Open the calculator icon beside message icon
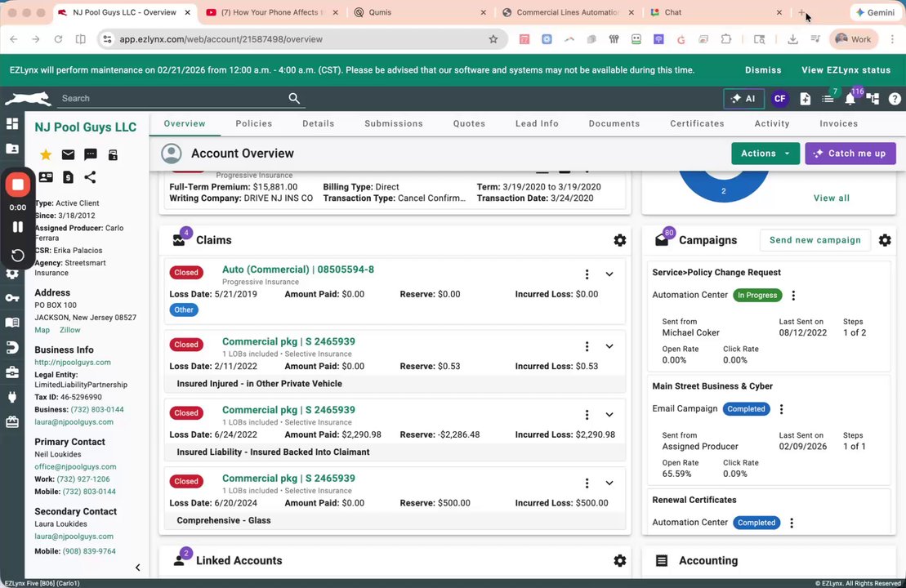This screenshot has width=906, height=588. [114, 154]
